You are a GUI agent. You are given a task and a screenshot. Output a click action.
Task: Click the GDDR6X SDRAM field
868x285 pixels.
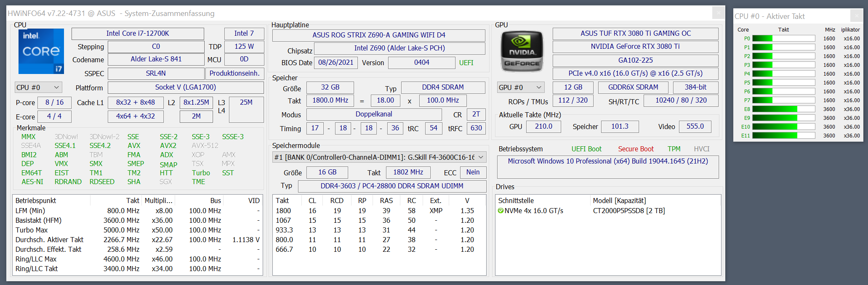(x=633, y=87)
